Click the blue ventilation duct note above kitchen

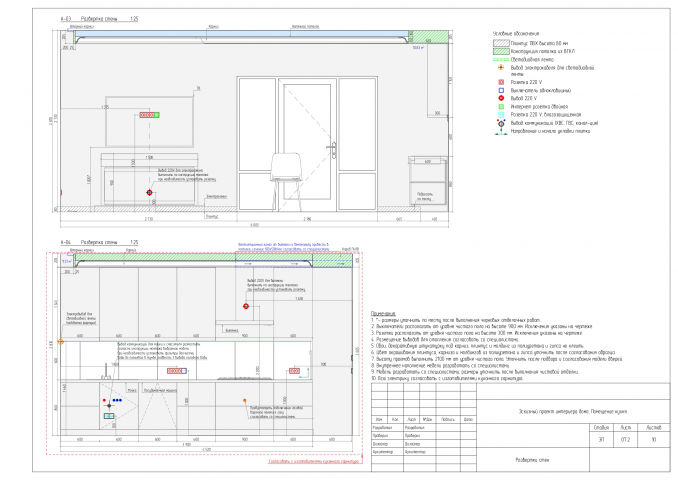[283, 246]
